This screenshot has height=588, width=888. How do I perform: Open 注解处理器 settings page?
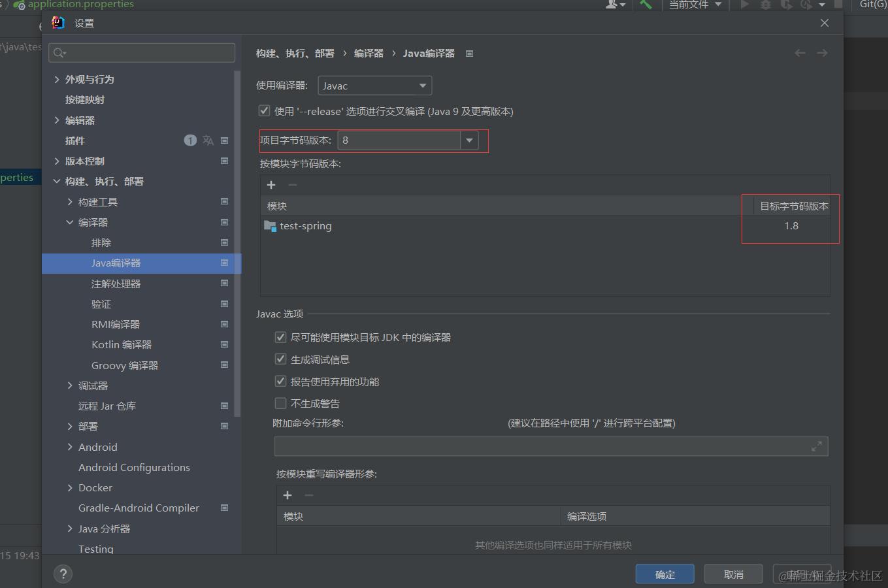(116, 284)
